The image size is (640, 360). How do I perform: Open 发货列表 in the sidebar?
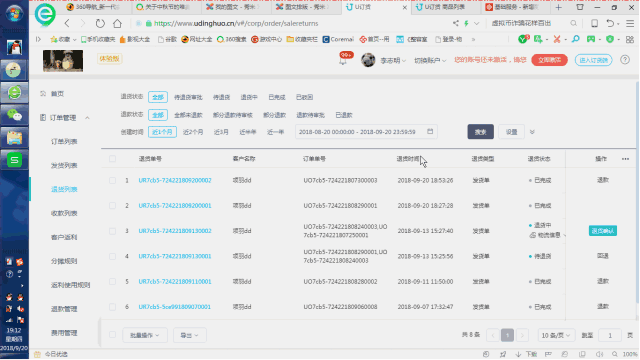(x=64, y=165)
